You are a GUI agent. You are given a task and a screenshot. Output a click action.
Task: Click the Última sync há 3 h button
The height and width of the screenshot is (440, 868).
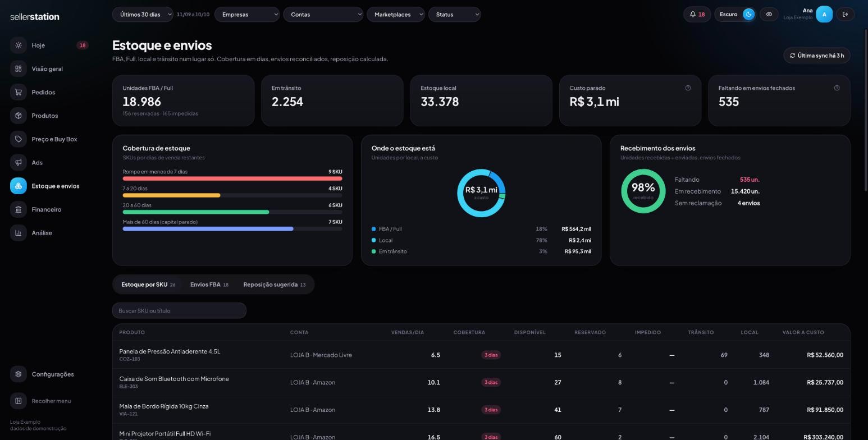pyautogui.click(x=817, y=56)
